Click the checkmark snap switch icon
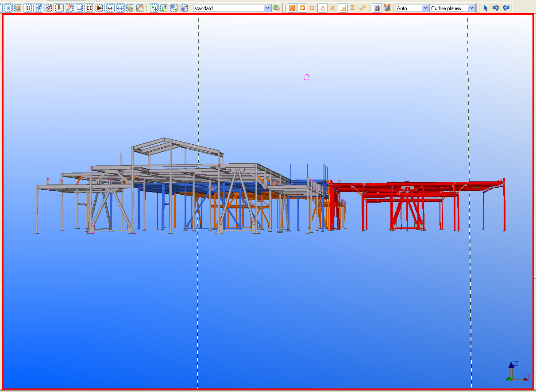Image resolution: width=536 pixels, height=392 pixels. (362, 8)
